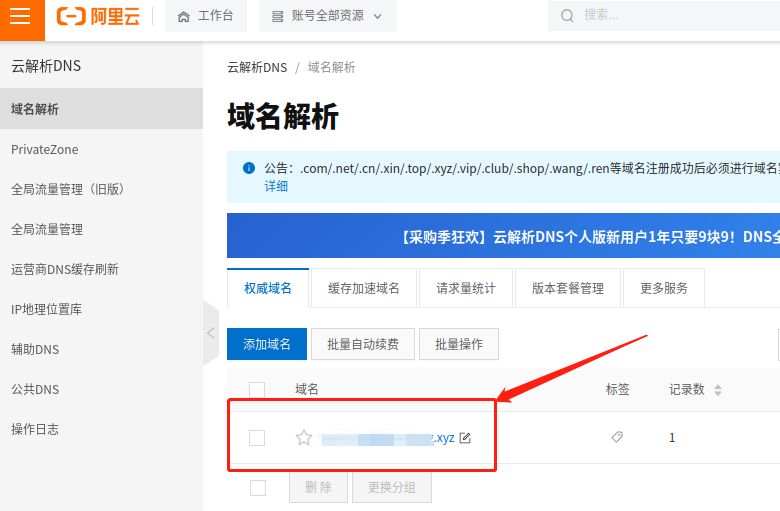Select 域名解析 in the sidebar
Image resolution: width=780 pixels, height=511 pixels.
click(101, 109)
